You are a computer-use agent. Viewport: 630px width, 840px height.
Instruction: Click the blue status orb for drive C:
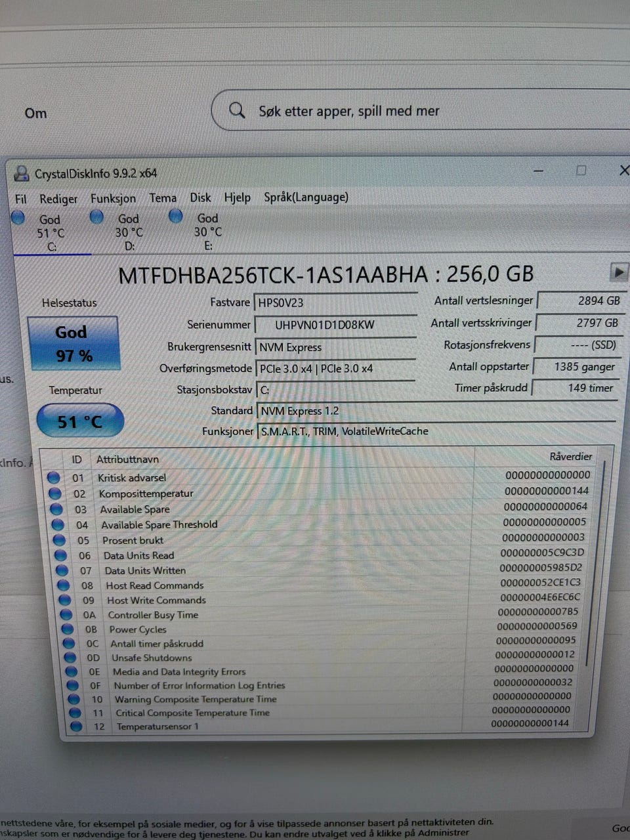point(18,217)
